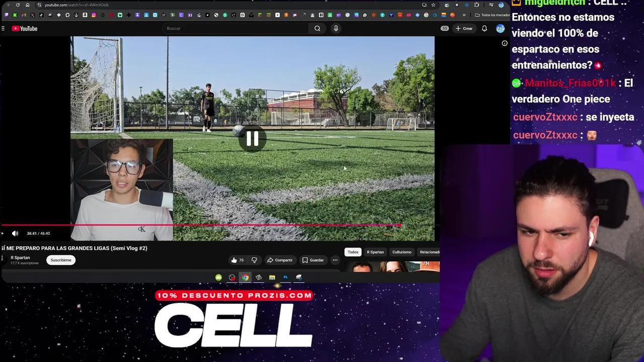
Task: Click into the Buscar search field
Action: pos(236,28)
